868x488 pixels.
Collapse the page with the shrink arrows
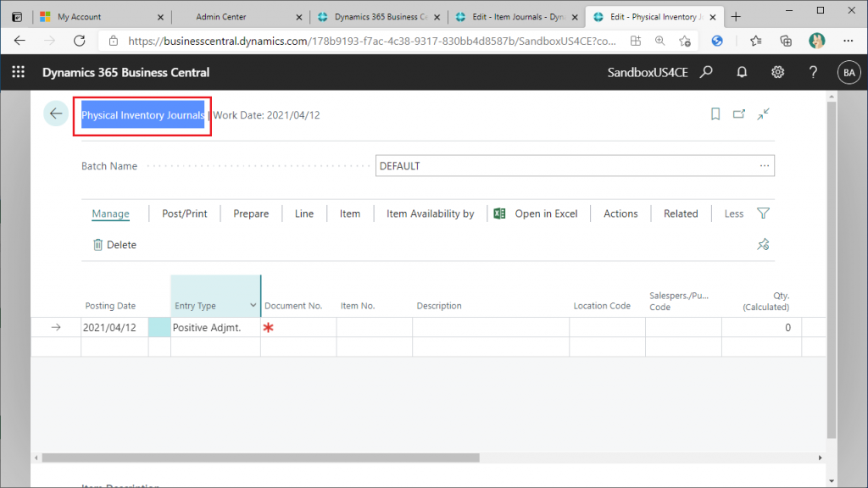[x=764, y=114]
